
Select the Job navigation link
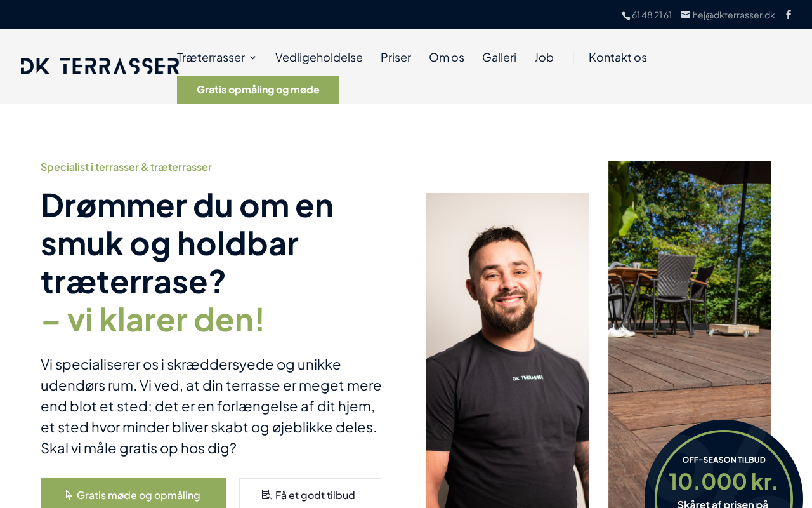pyautogui.click(x=544, y=57)
